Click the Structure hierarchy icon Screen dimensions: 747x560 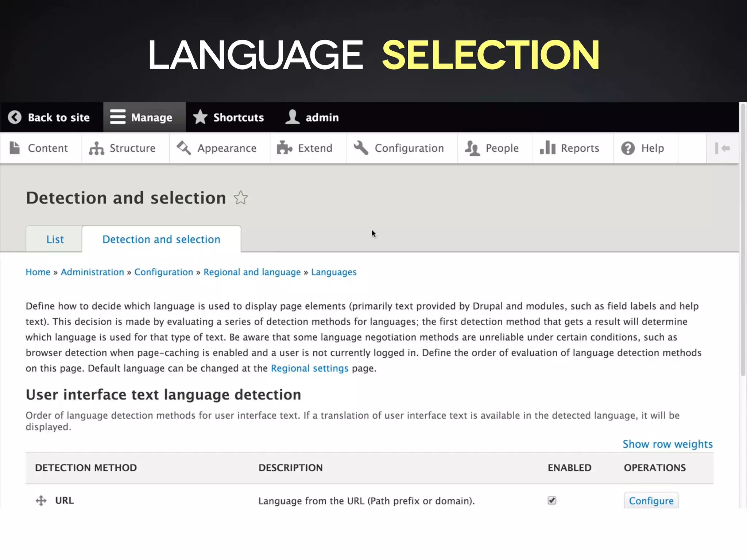[97, 148]
